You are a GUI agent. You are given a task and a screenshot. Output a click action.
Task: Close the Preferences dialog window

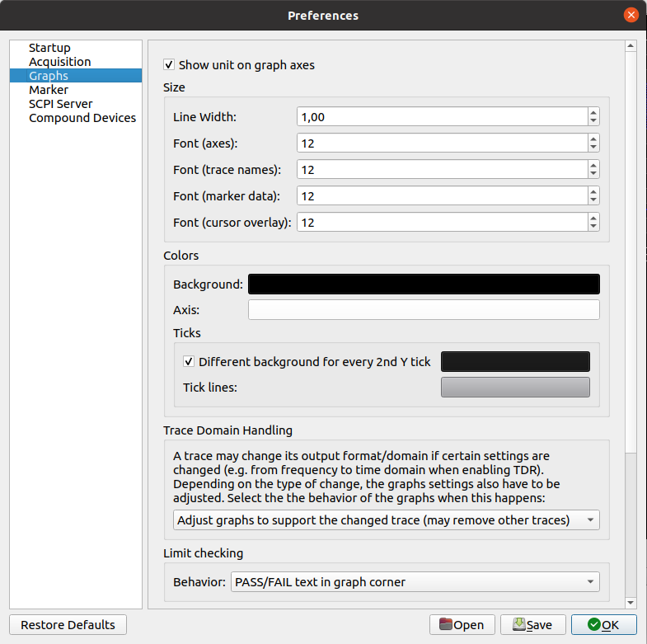(x=631, y=15)
